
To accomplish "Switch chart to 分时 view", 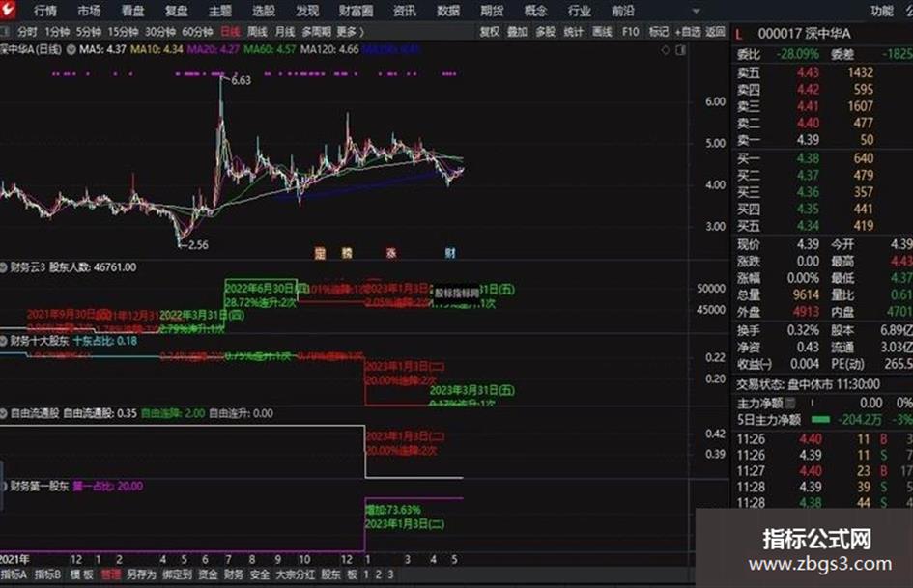I will pos(27,32).
